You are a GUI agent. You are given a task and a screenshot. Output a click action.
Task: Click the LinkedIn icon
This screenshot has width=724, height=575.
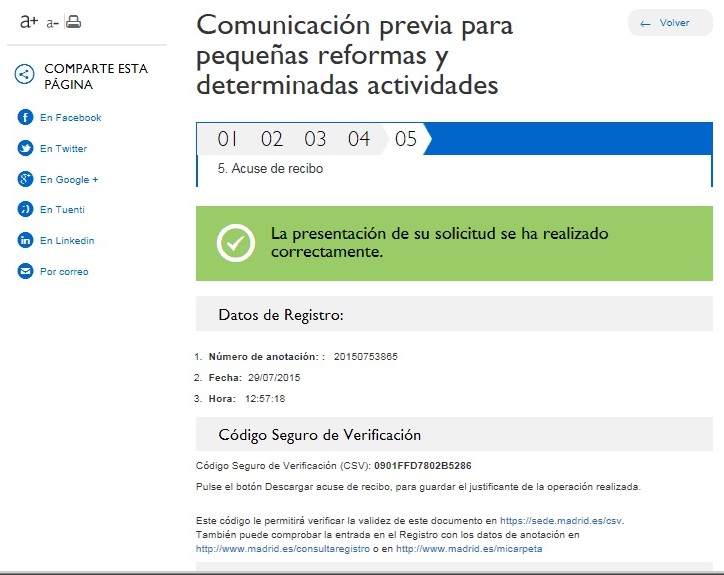pyautogui.click(x=26, y=241)
